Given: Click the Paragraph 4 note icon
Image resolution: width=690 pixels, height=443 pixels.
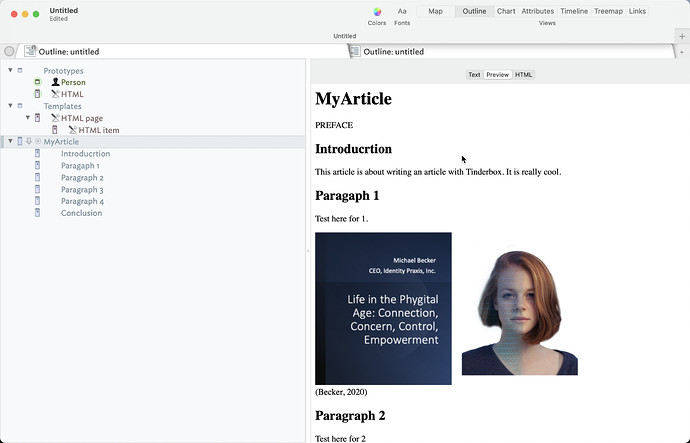Looking at the screenshot, I should pyautogui.click(x=37, y=201).
